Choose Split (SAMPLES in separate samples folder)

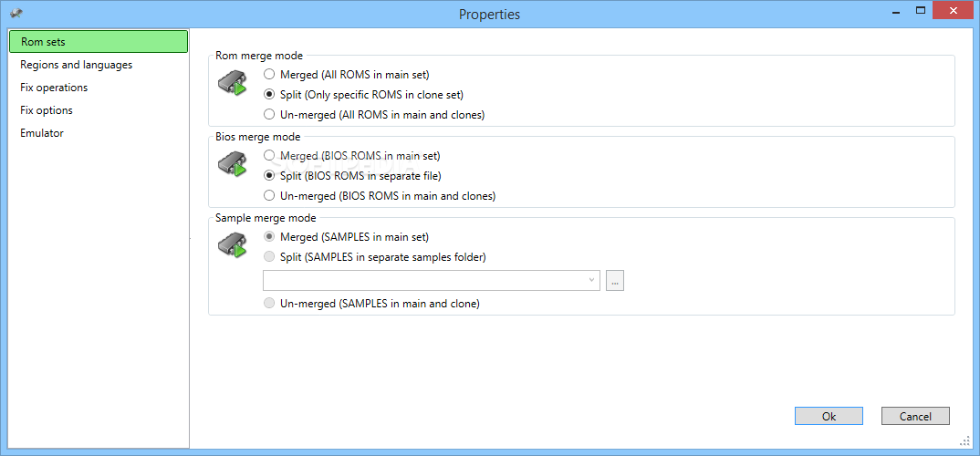point(375,257)
